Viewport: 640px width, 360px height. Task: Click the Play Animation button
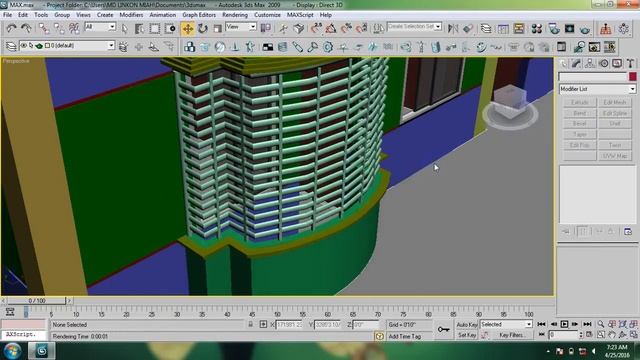tap(564, 324)
